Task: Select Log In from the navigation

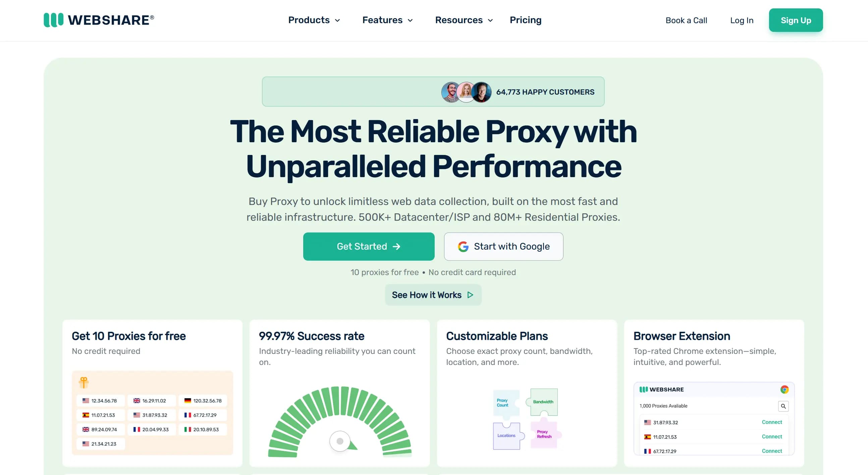Action: [x=742, y=20]
